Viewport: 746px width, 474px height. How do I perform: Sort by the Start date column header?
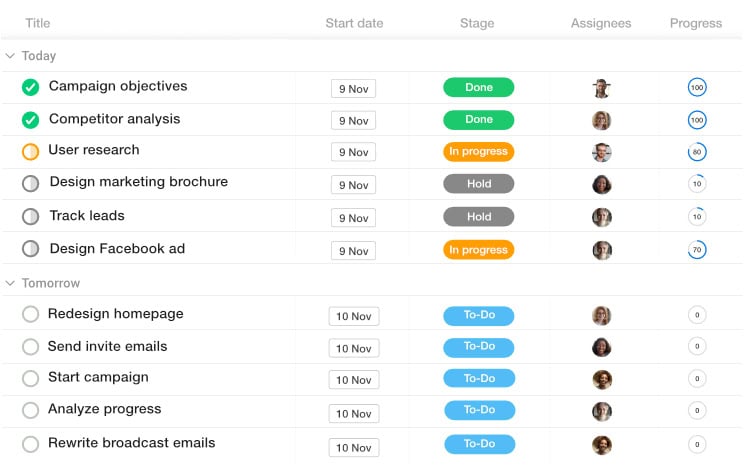pos(354,23)
